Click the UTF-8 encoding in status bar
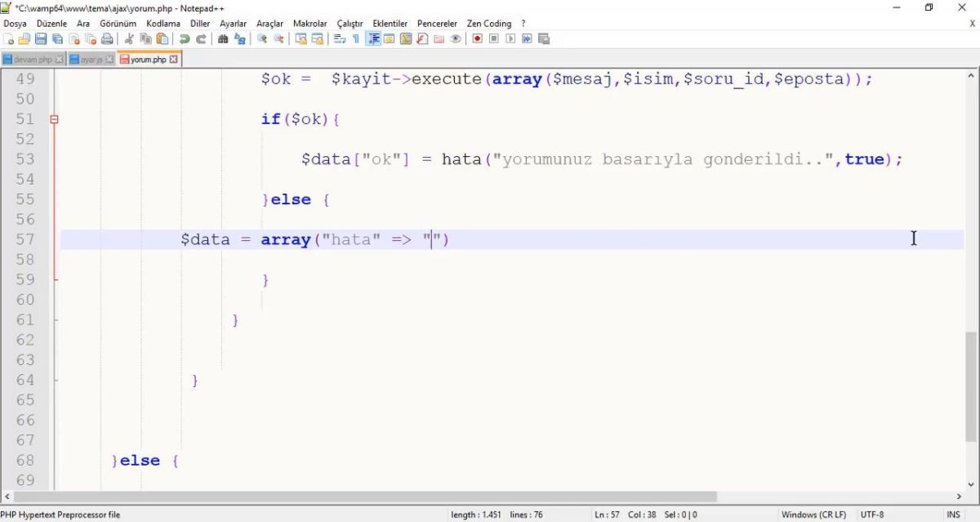The image size is (980, 522). click(x=871, y=515)
